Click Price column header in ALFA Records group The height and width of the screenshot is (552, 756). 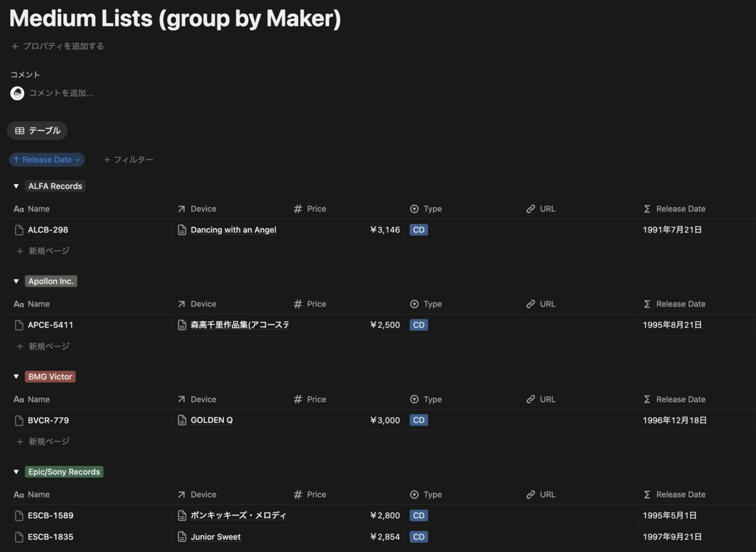coord(310,209)
